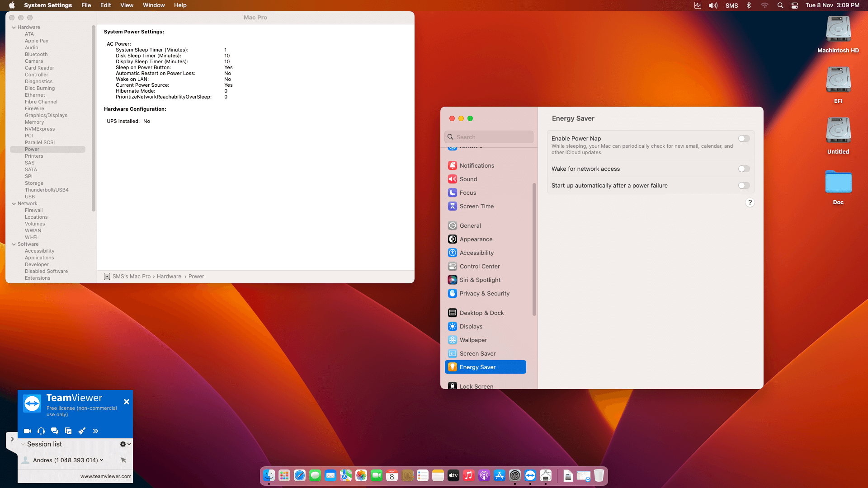Open the TeamViewer file transfer icon

[68, 431]
